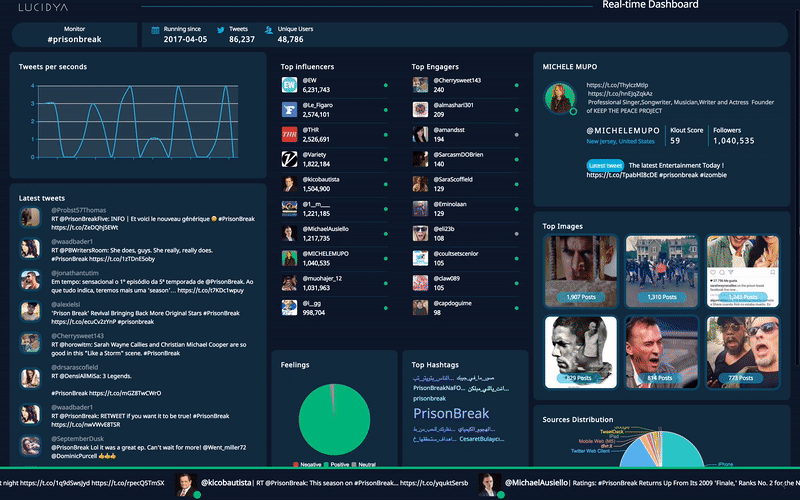800x500 pixels.
Task: Select the CesaretBulaşıcı hashtag
Action: pyautogui.click(x=482, y=439)
